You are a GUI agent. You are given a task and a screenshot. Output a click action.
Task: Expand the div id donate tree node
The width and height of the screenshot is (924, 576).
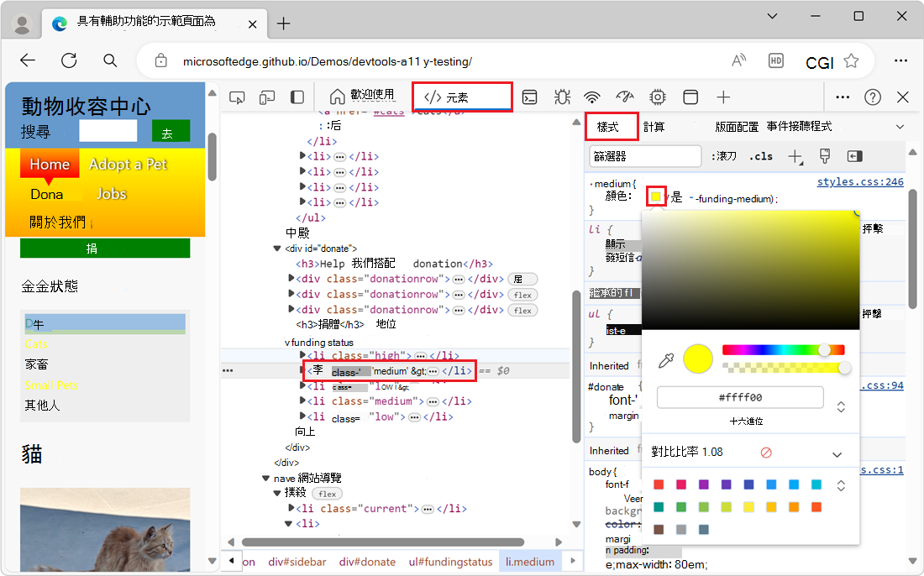pos(277,247)
